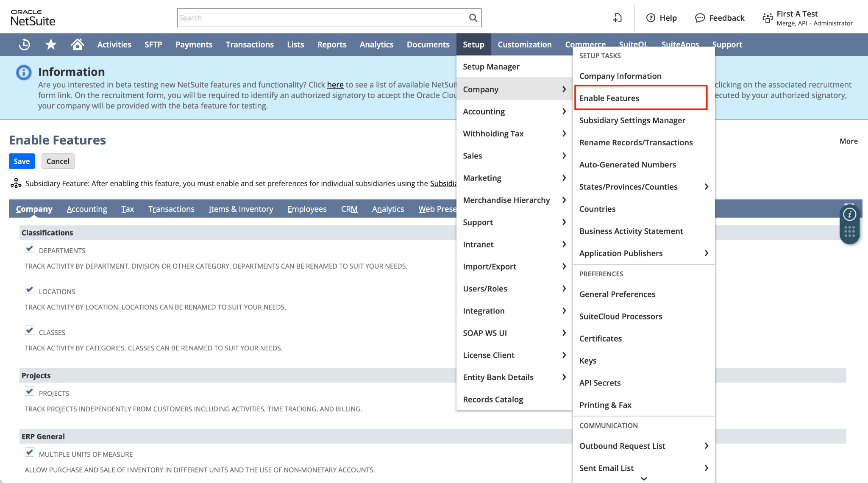Open the create new document icon
The width and height of the screenshot is (868, 483).
point(618,18)
